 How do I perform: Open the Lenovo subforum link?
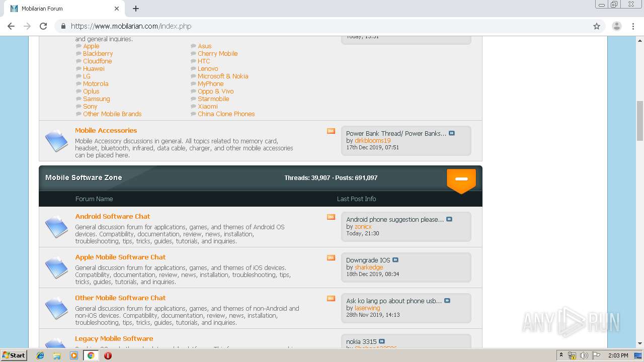[x=208, y=68]
